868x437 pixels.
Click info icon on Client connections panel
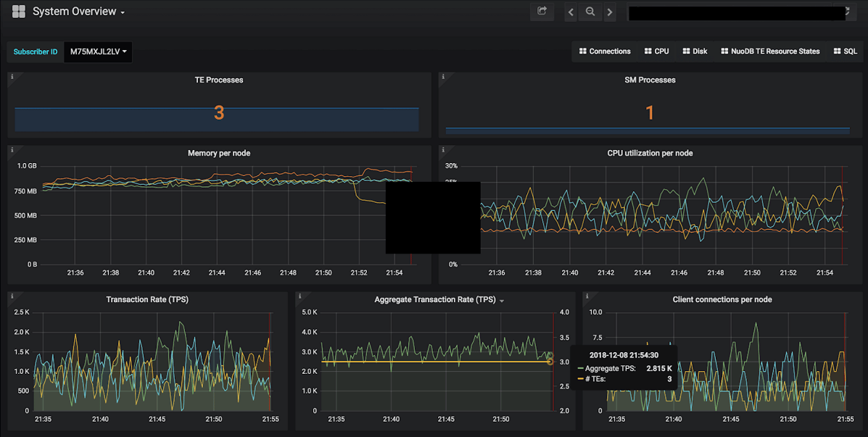(587, 296)
